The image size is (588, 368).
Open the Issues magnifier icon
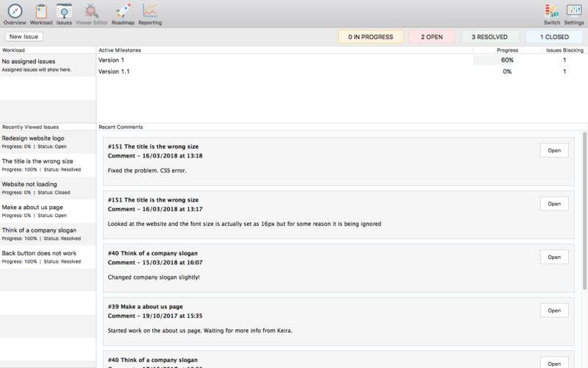tap(64, 11)
